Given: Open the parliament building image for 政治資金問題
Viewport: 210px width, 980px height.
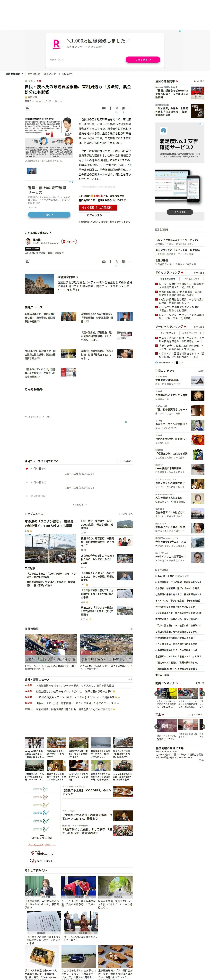Looking at the screenshot, I should tap(40, 284).
